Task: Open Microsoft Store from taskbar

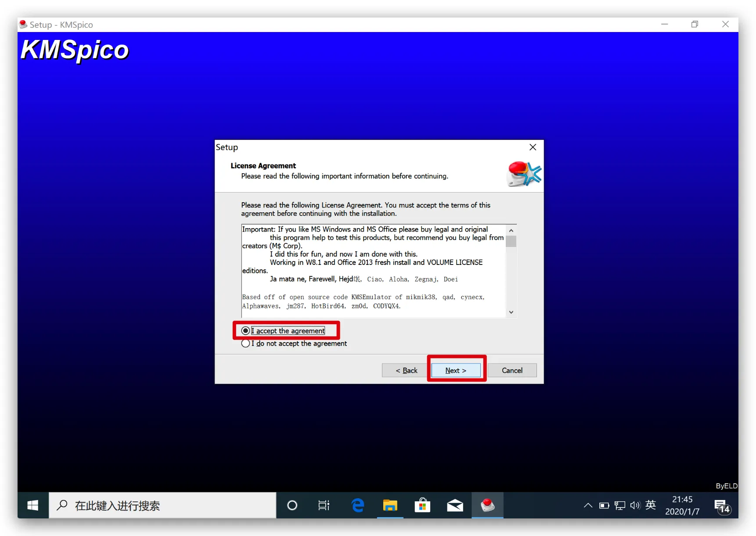Action: coord(422,505)
